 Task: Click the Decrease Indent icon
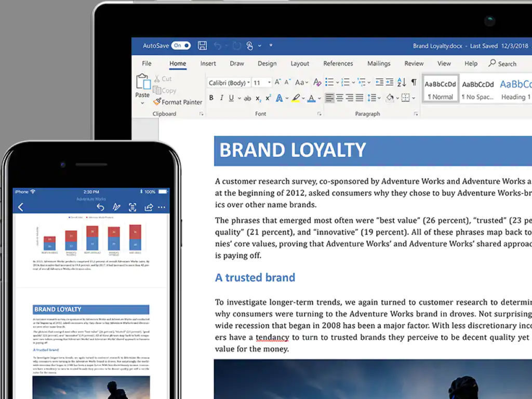tap(379, 82)
